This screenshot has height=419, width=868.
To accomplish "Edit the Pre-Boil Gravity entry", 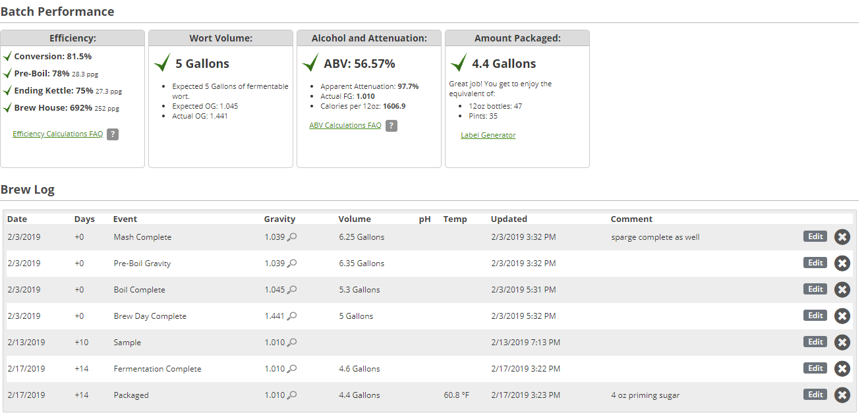I will tap(815, 263).
